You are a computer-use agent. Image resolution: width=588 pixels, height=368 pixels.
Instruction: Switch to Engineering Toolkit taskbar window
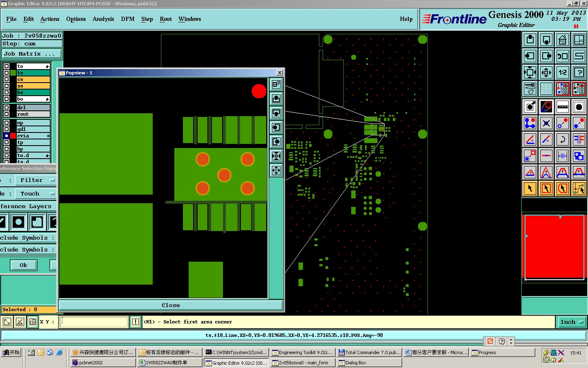tap(303, 352)
